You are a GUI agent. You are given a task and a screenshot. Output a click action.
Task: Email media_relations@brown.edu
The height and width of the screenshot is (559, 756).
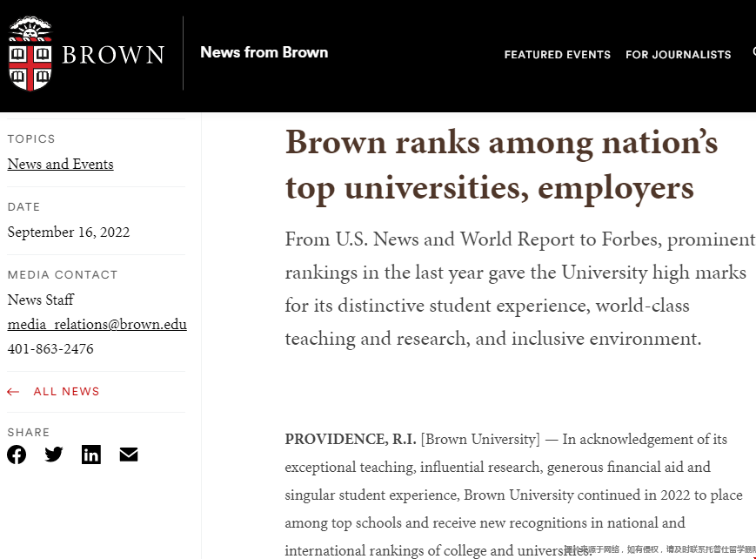97,325
